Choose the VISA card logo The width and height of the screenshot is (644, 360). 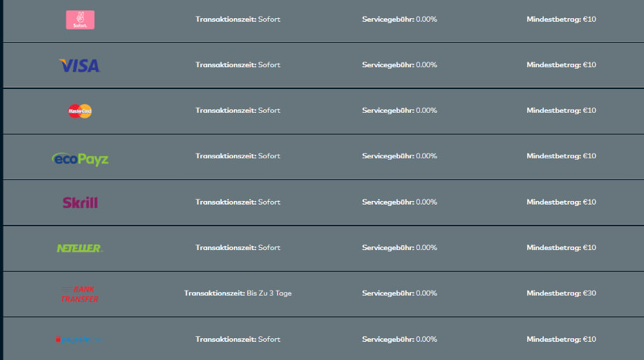click(80, 65)
